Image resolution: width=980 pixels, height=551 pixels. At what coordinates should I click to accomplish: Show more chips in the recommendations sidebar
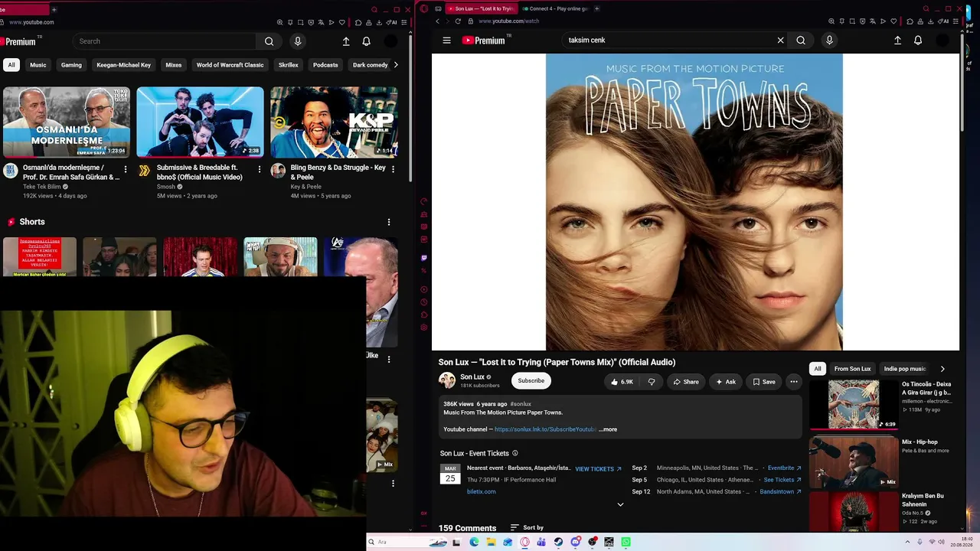tap(942, 369)
